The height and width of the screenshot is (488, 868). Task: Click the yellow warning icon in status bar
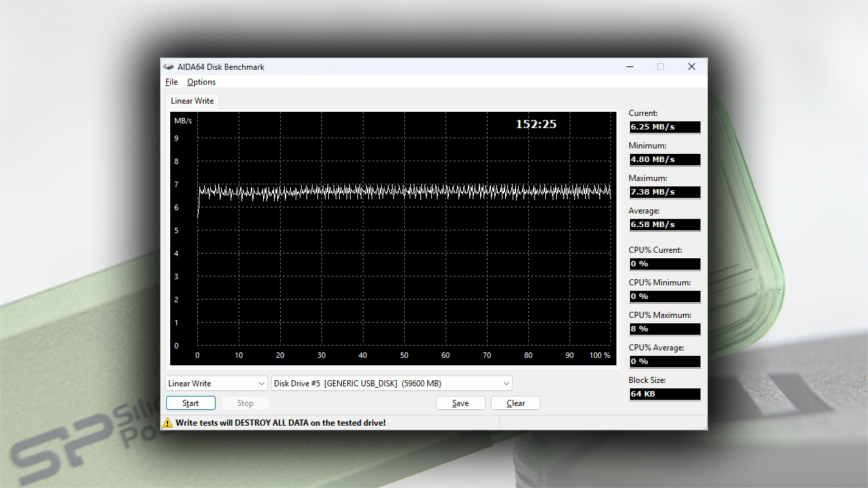point(167,423)
